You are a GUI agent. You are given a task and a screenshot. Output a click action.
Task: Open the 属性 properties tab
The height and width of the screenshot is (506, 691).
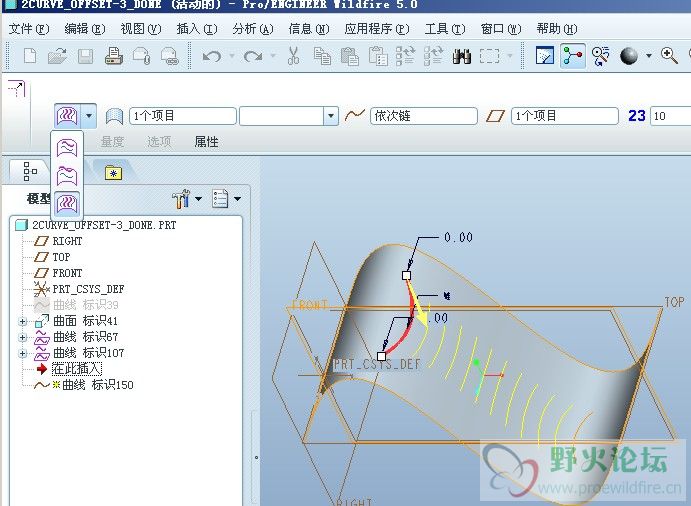(x=206, y=141)
